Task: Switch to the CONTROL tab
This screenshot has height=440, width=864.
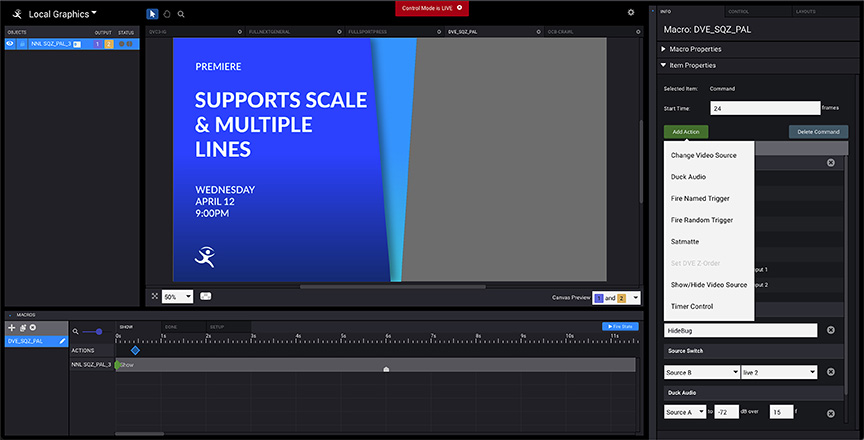Action: [758, 11]
